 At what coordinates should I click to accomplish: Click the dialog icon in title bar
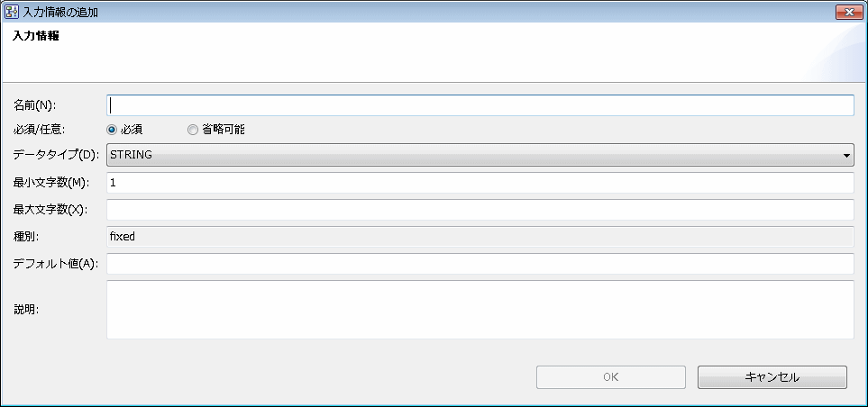11,12
